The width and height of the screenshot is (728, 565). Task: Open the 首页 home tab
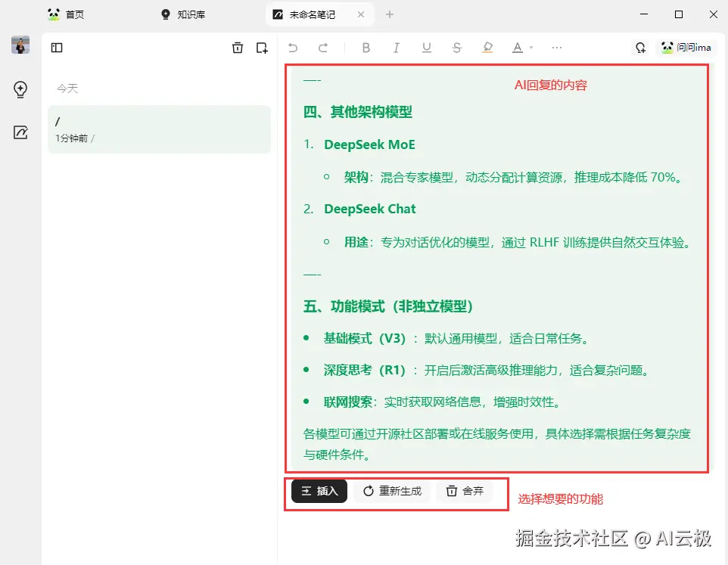pos(66,14)
